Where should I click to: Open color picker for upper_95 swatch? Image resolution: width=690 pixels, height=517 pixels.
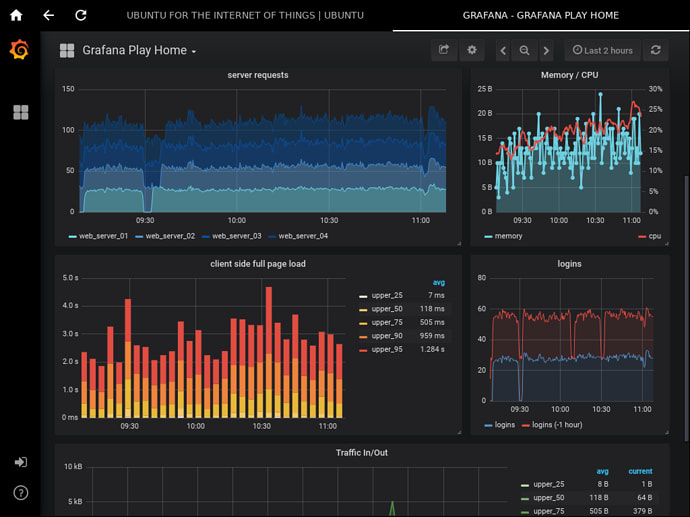click(x=363, y=351)
